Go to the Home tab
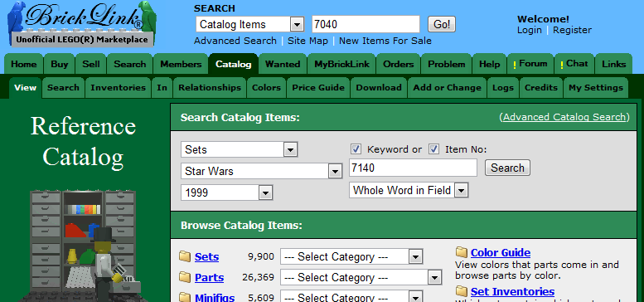 (x=23, y=64)
